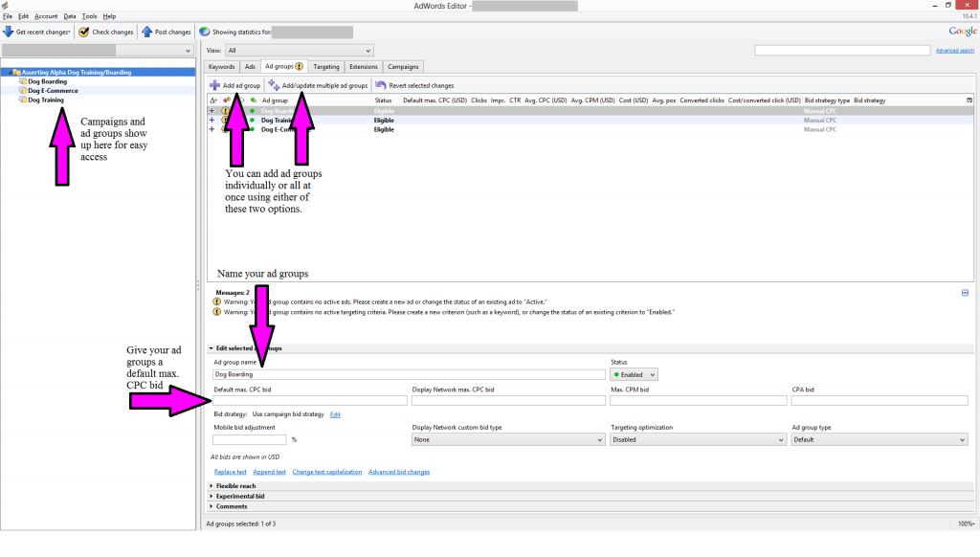Collapse the Edit selected ad groups section
This screenshot has height=557, width=980.
pyautogui.click(x=212, y=348)
